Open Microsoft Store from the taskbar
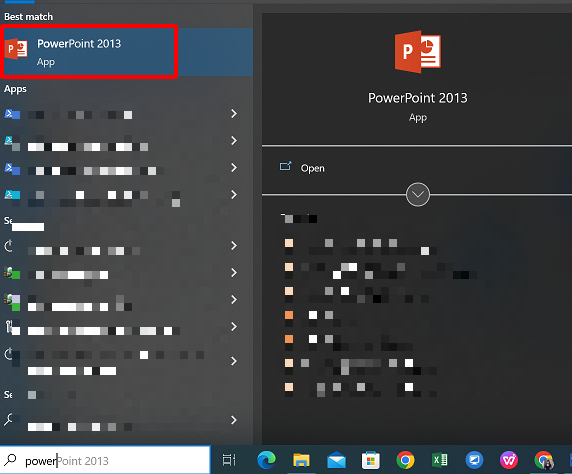Image resolution: width=572 pixels, height=474 pixels. (x=371, y=460)
